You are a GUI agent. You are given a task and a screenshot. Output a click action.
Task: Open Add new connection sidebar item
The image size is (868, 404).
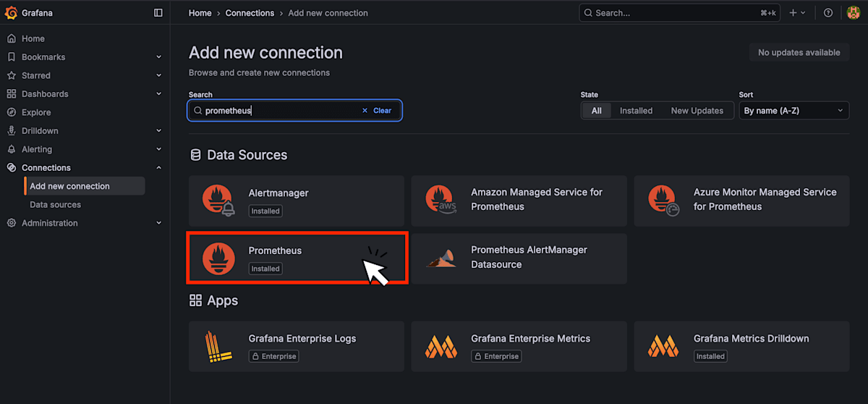[x=85, y=186]
